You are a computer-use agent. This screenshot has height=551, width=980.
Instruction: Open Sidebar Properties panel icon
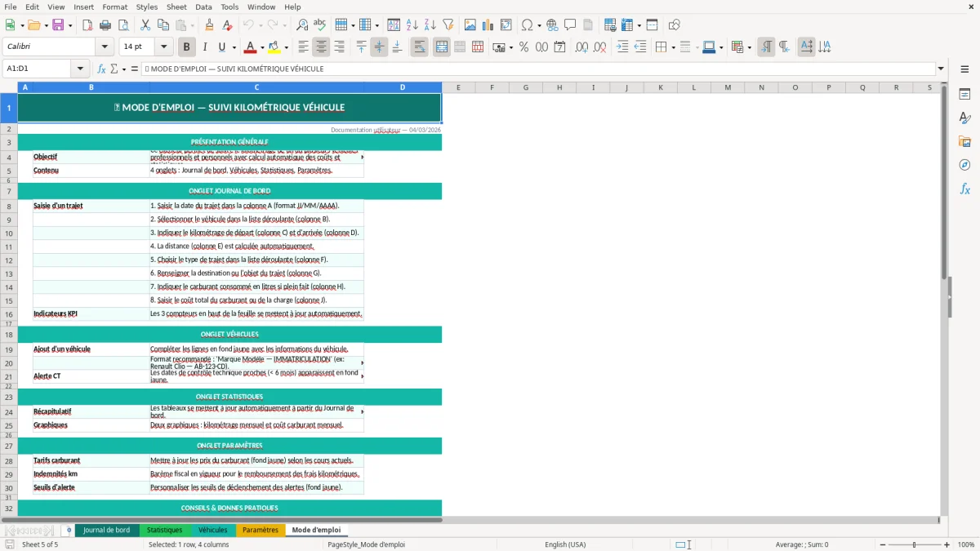tap(964, 95)
